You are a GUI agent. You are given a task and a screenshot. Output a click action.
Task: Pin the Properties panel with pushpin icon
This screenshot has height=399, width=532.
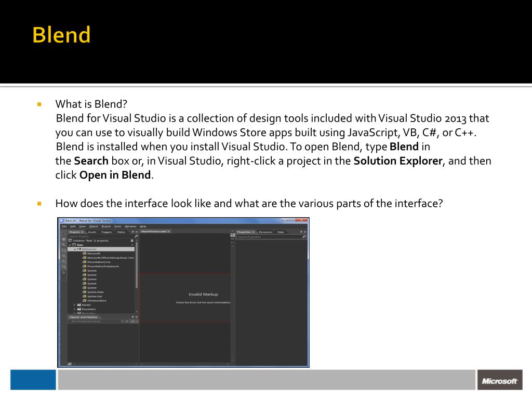click(301, 232)
